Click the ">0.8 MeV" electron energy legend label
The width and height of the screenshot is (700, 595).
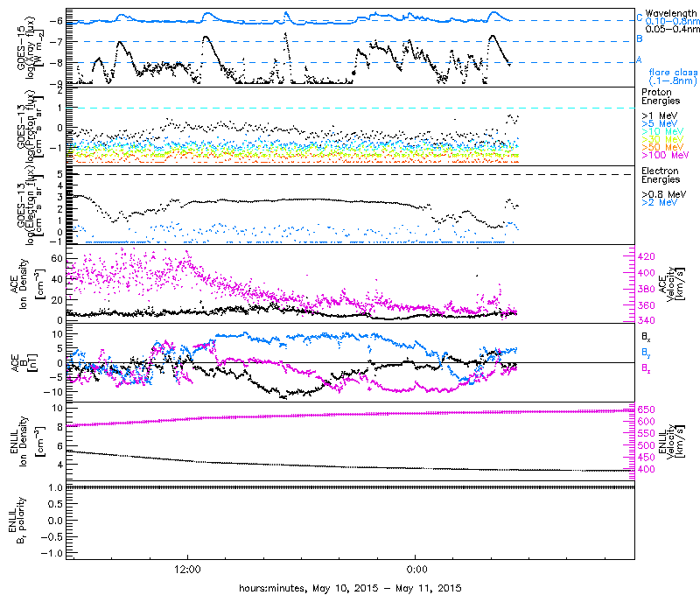(x=664, y=194)
